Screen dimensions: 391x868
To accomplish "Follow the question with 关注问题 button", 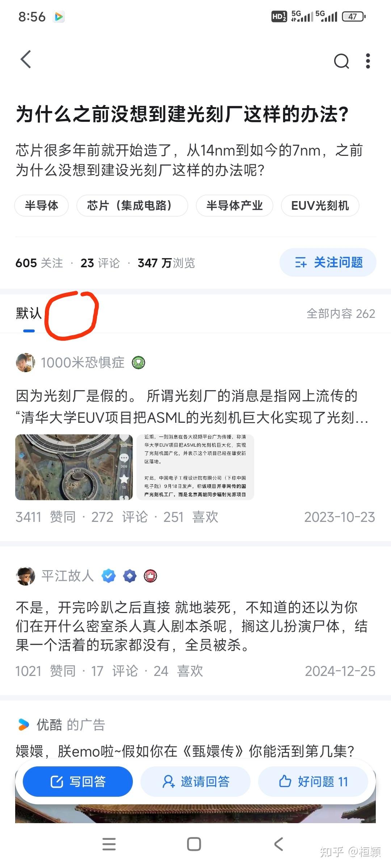I will click(328, 263).
